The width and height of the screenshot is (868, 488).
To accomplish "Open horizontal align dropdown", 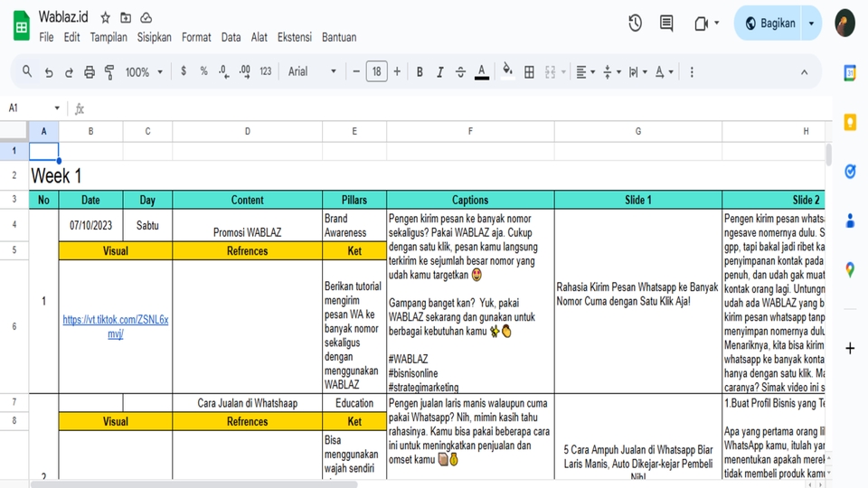I will point(586,72).
